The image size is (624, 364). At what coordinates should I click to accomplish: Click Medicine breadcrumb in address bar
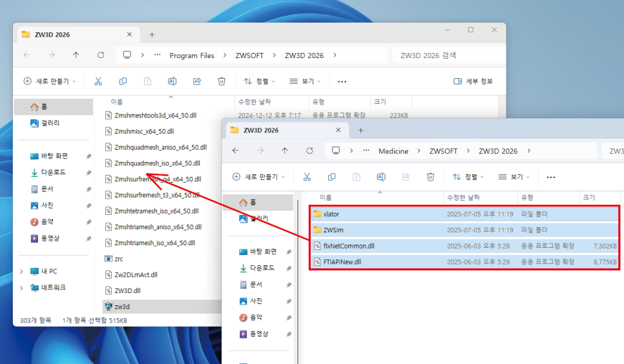pos(393,151)
